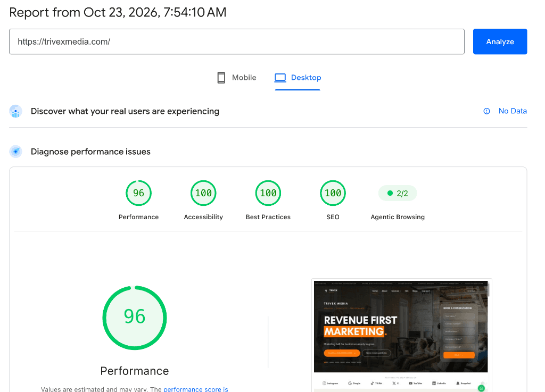Click the 2/2 Agentic Browsing badge
Image resolution: width=545 pixels, height=392 pixels.
pos(398,193)
